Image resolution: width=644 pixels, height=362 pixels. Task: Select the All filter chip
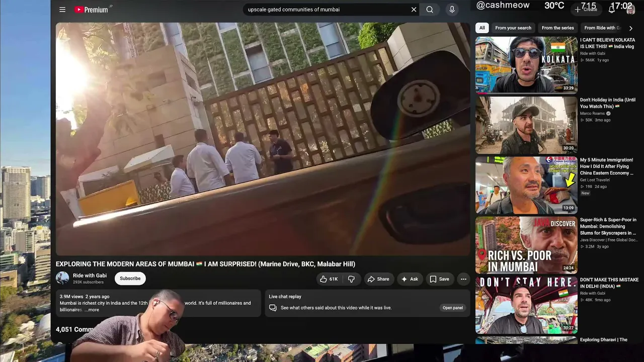pyautogui.click(x=482, y=28)
